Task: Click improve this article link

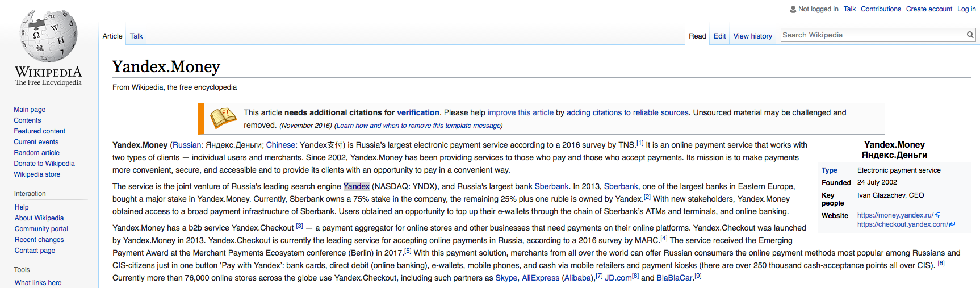Action: pyautogui.click(x=521, y=112)
